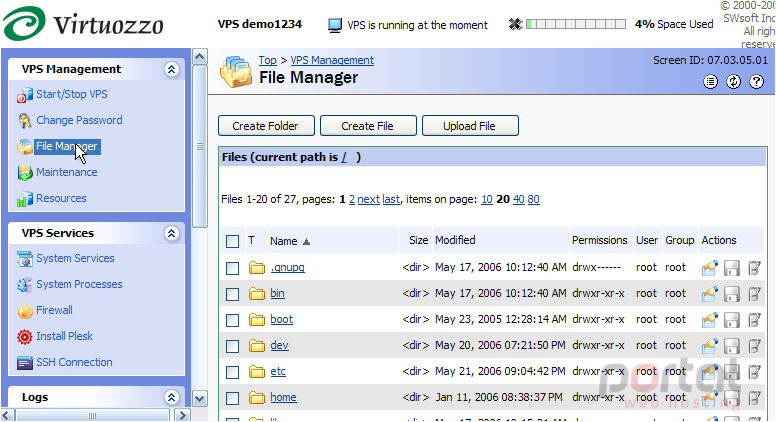Select Maintenance in the sidebar menu
776x422 pixels.
[66, 172]
